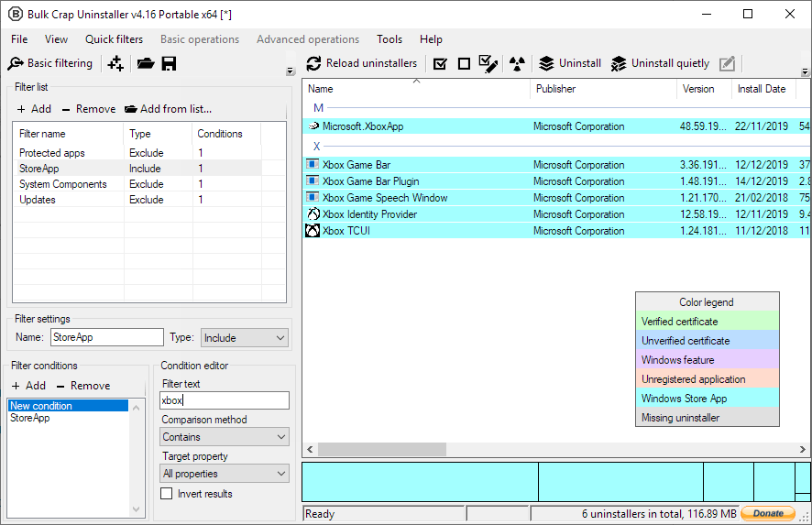Click the Filter text input field
The height and width of the screenshot is (525, 812).
pos(225,400)
